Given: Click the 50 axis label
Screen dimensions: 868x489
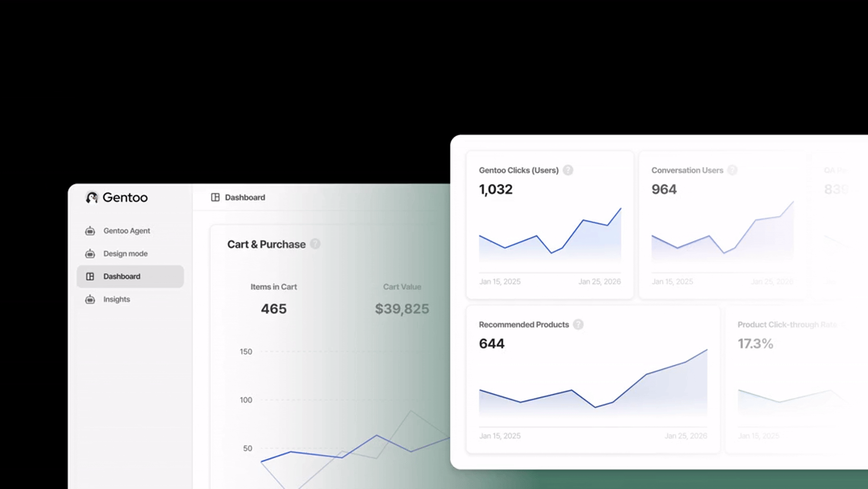Looking at the screenshot, I should coord(248,448).
